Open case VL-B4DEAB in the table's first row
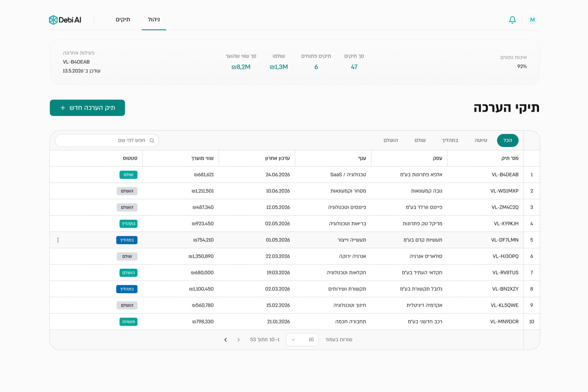The height and width of the screenshot is (392, 588). 505,175
